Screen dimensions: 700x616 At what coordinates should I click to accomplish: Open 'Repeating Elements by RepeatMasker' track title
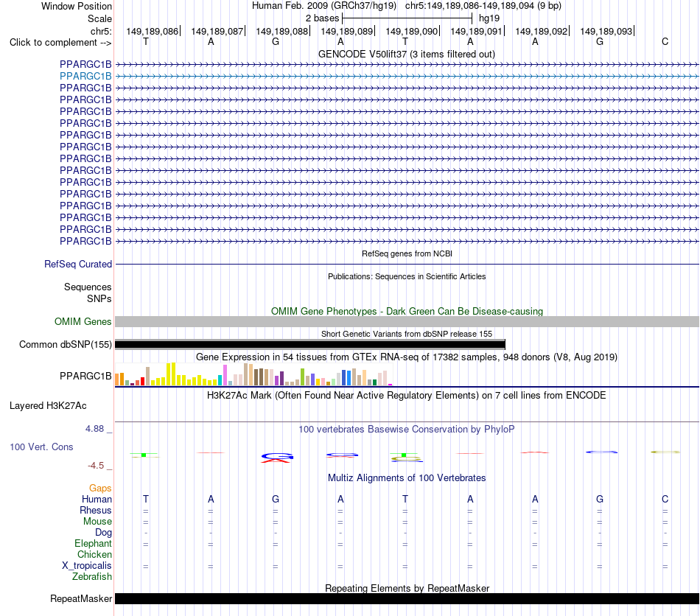(x=407, y=588)
